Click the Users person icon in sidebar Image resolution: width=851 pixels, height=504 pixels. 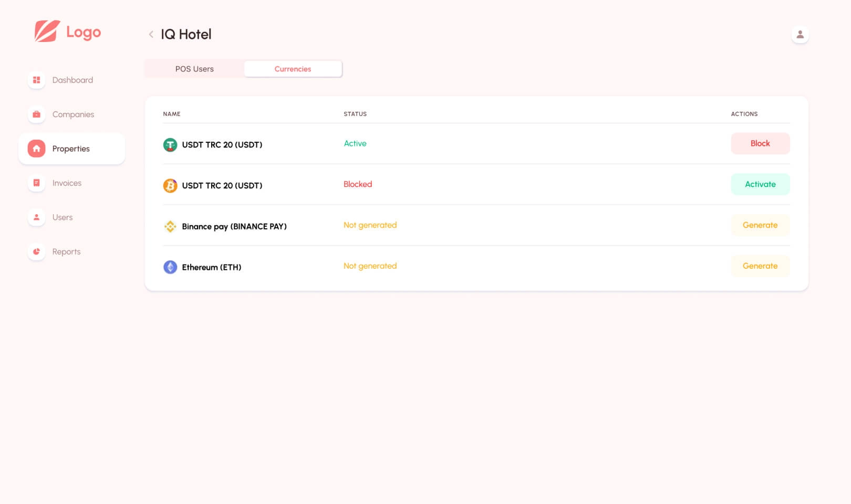(x=36, y=217)
